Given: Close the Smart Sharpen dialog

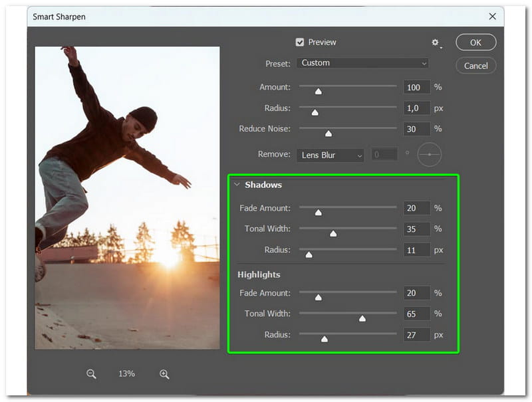Looking at the screenshot, I should [492, 16].
